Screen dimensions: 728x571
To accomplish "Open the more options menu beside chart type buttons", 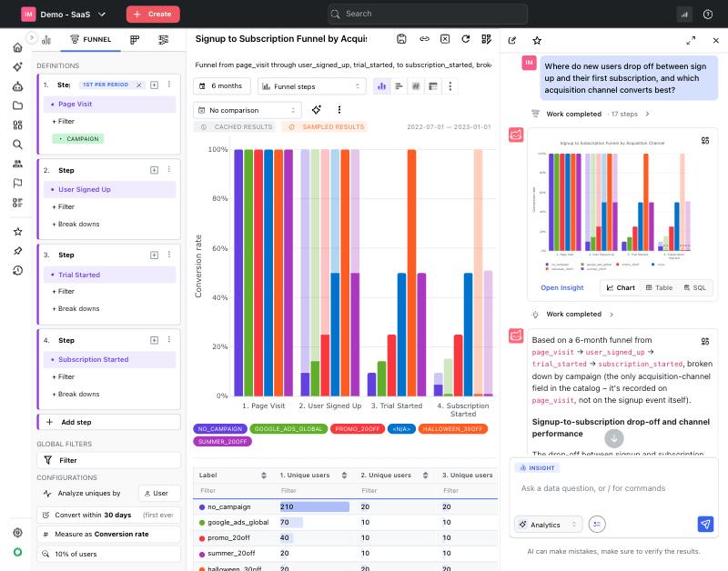I will click(x=450, y=86).
